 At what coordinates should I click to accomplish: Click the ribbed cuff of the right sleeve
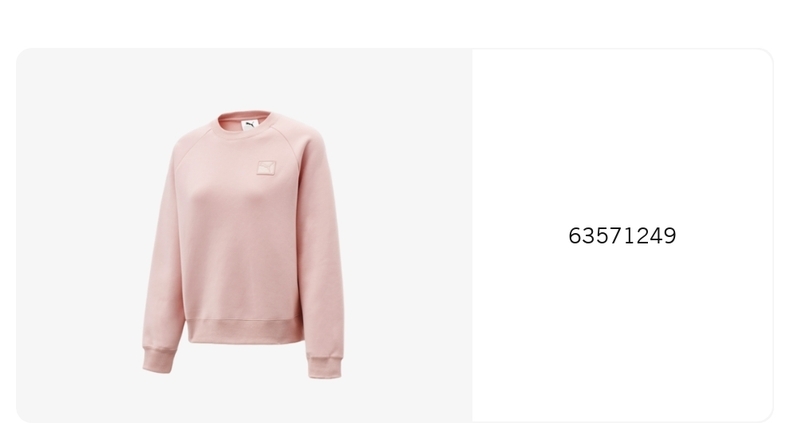325,367
